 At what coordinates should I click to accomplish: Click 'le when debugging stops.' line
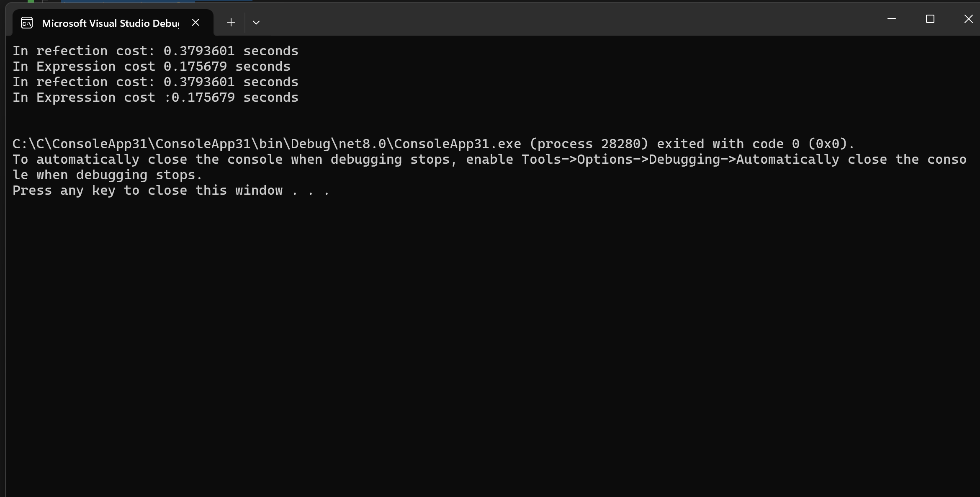pyautogui.click(x=107, y=175)
